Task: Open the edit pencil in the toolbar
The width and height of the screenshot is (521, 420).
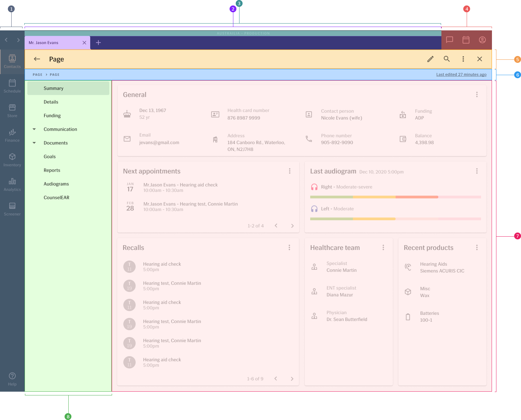Action: pos(430,59)
